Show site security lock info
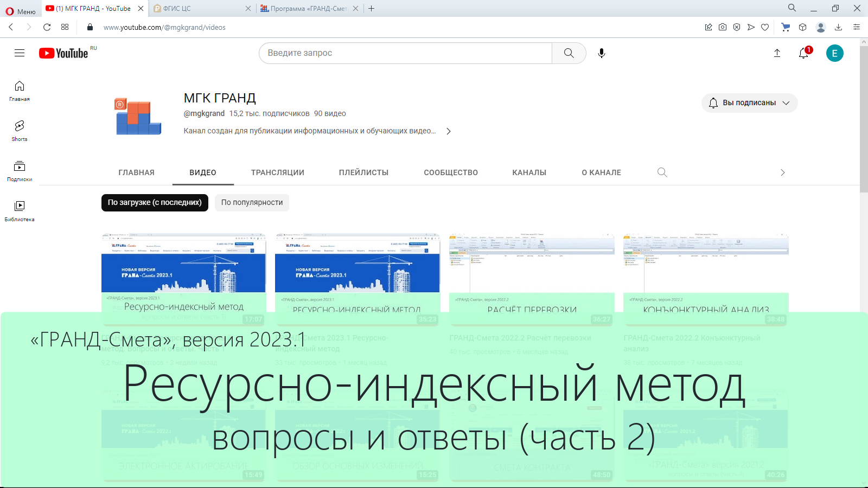This screenshot has width=868, height=488. (x=90, y=27)
